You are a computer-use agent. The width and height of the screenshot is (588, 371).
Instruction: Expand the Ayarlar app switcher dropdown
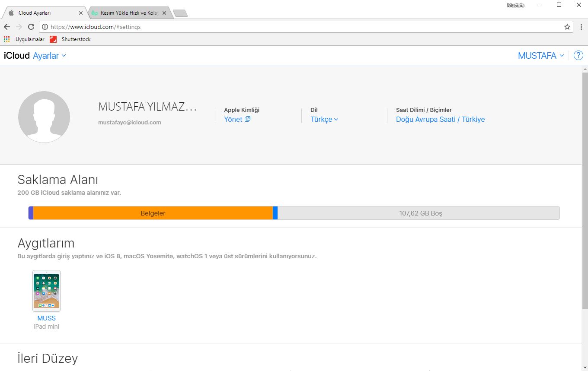coord(49,56)
